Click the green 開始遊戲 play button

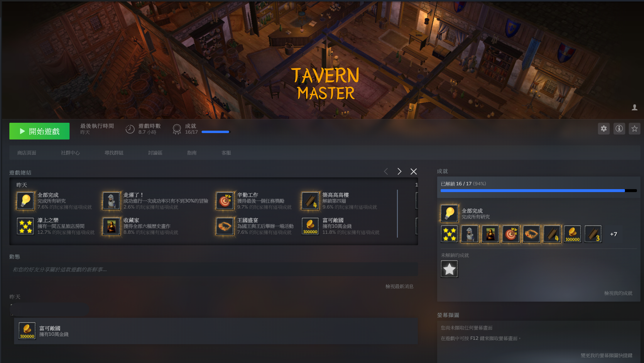click(x=39, y=131)
